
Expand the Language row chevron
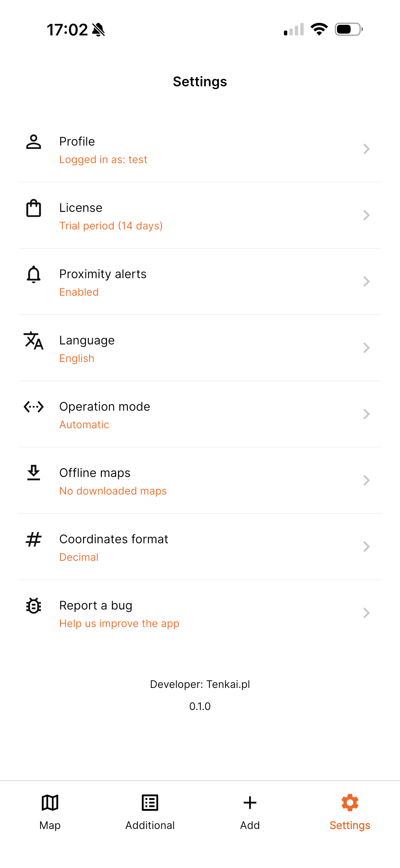point(366,348)
